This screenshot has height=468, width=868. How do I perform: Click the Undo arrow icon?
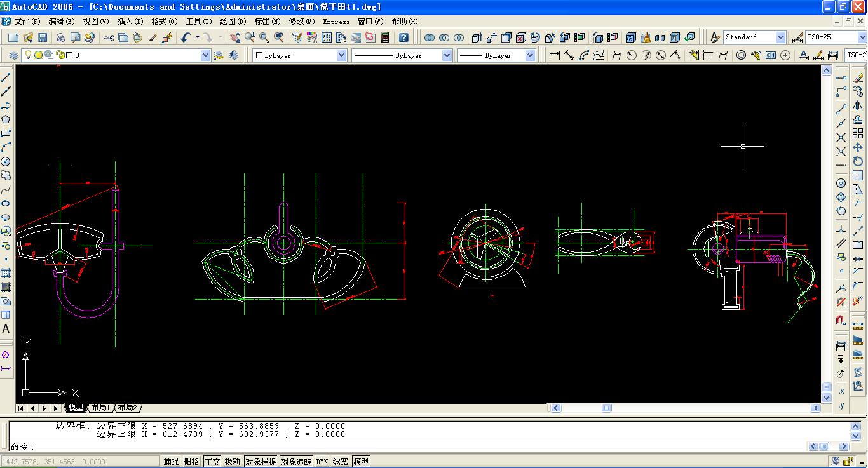coord(185,38)
